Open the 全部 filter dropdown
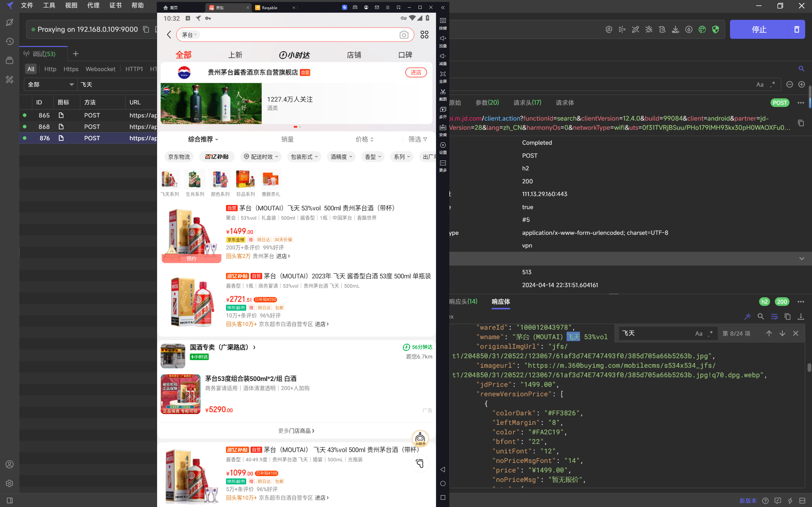812x507 pixels. tap(51, 84)
